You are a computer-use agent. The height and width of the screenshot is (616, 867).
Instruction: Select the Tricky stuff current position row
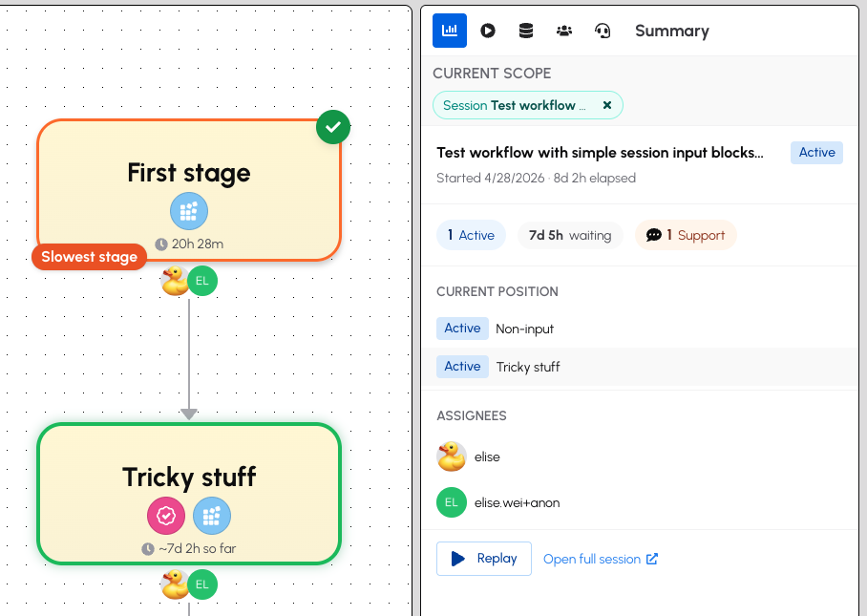click(641, 367)
